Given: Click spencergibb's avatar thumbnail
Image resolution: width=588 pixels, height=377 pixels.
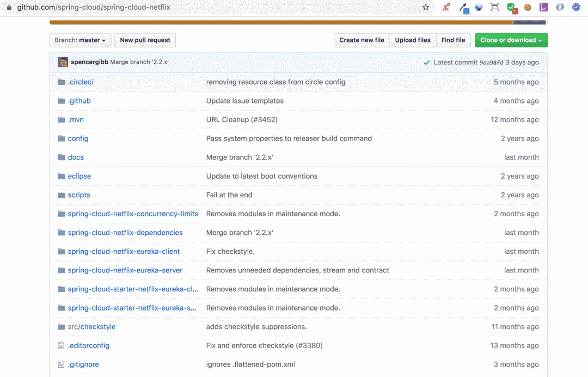Looking at the screenshot, I should tap(63, 62).
